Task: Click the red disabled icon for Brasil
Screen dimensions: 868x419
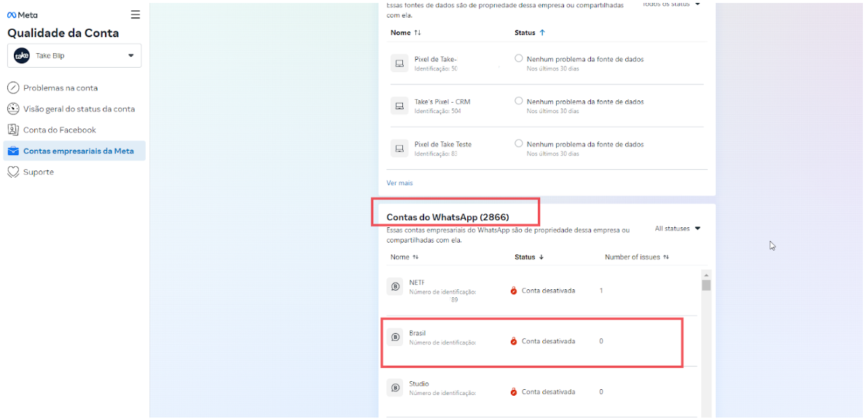Action: (514, 341)
